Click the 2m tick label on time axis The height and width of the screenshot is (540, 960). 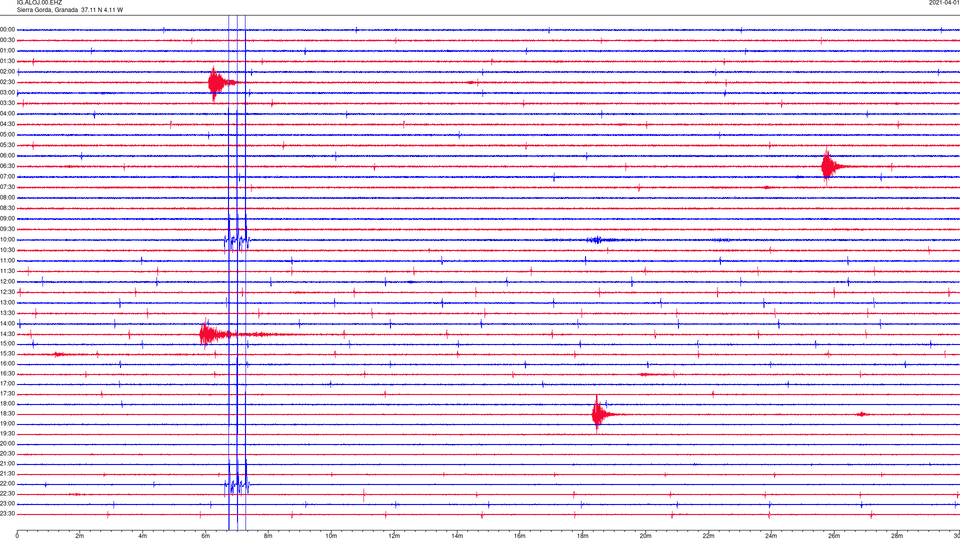[x=80, y=536]
